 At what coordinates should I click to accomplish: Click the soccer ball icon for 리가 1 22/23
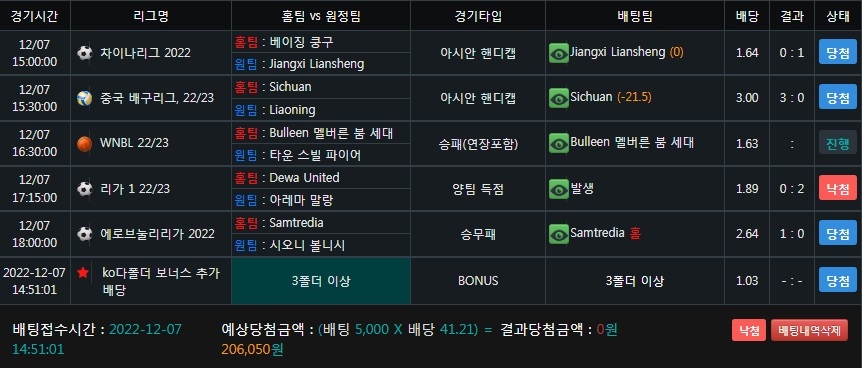[85, 189]
